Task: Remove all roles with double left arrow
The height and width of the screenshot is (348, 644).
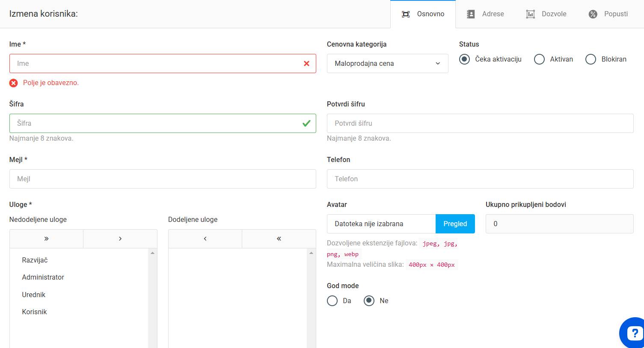Action: [279, 239]
